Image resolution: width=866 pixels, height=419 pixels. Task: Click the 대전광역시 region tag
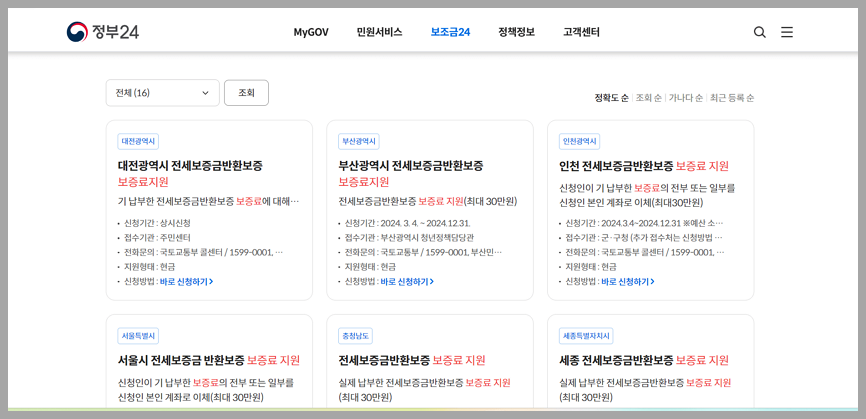(138, 141)
